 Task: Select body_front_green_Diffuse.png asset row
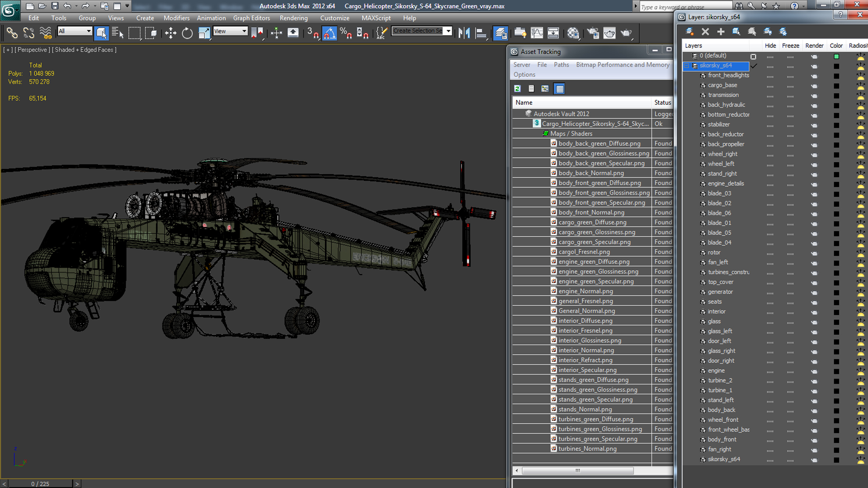tap(593, 183)
